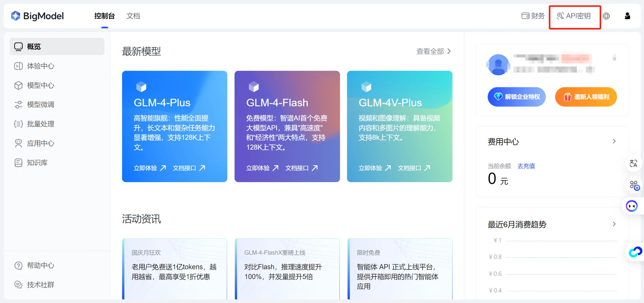Expand 最近6月消费趋势 with its chevron

[x=614, y=224]
